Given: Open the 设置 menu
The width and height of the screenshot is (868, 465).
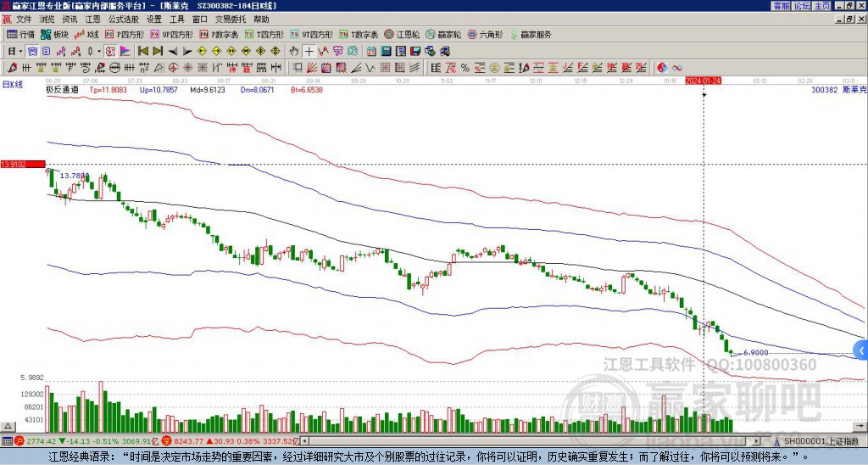Looking at the screenshot, I should 154,20.
